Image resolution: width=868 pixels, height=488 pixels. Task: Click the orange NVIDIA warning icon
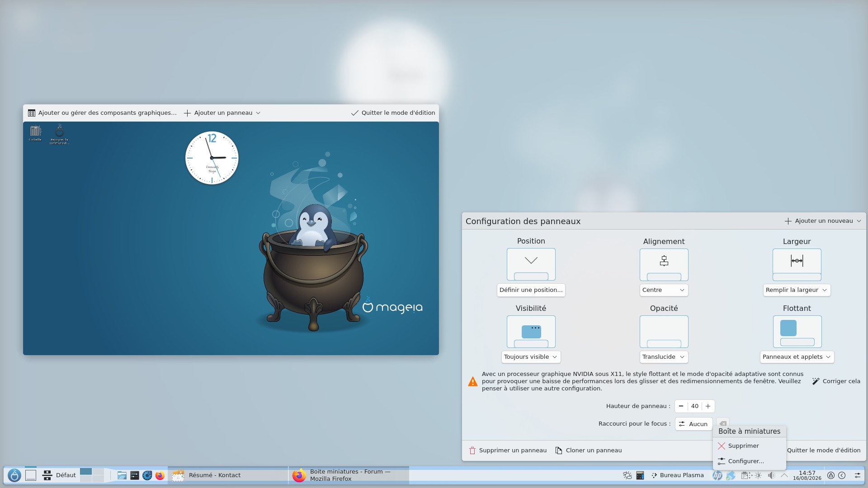tap(473, 381)
